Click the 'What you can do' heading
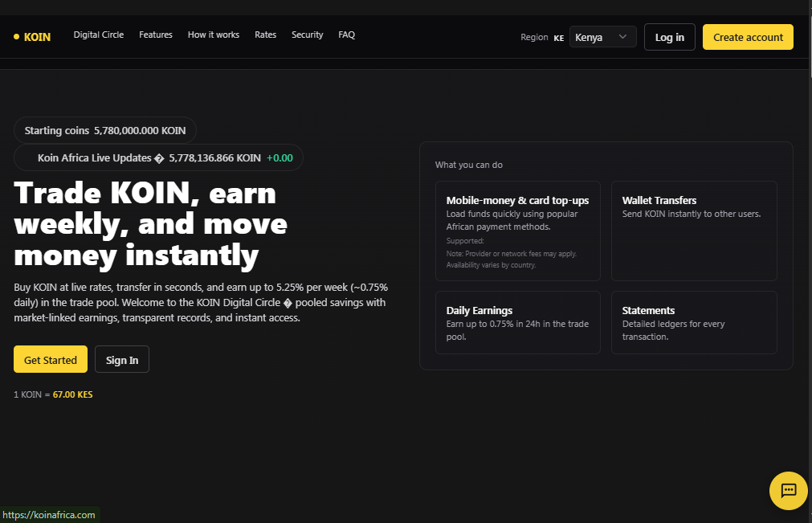The width and height of the screenshot is (812, 523). 469,165
